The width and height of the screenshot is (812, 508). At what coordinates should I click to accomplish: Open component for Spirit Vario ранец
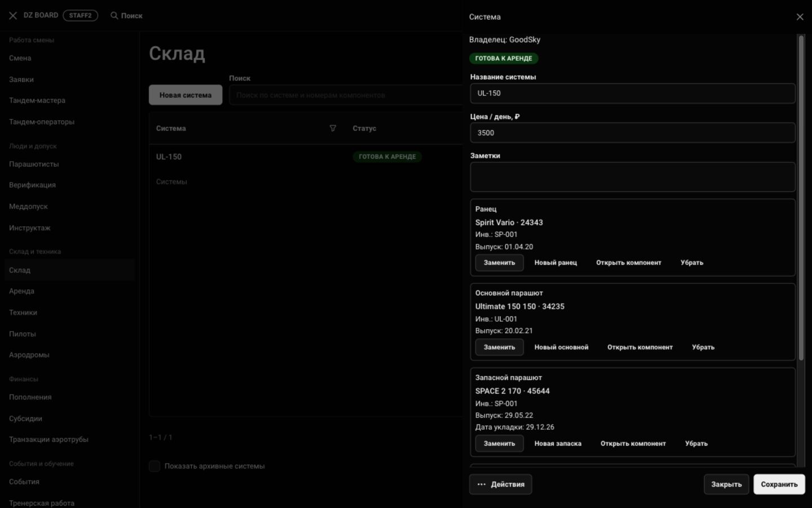[629, 262]
